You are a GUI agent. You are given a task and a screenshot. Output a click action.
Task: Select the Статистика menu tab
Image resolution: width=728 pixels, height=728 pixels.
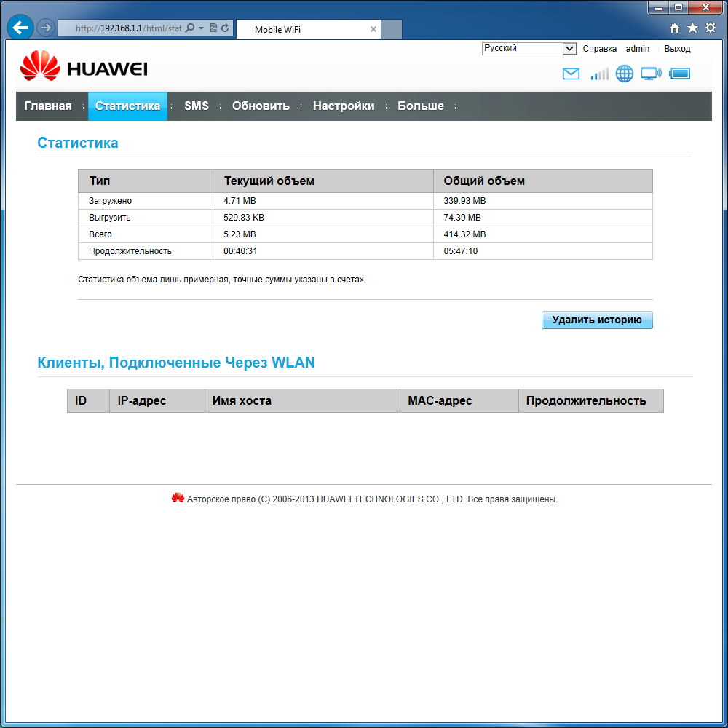127,106
